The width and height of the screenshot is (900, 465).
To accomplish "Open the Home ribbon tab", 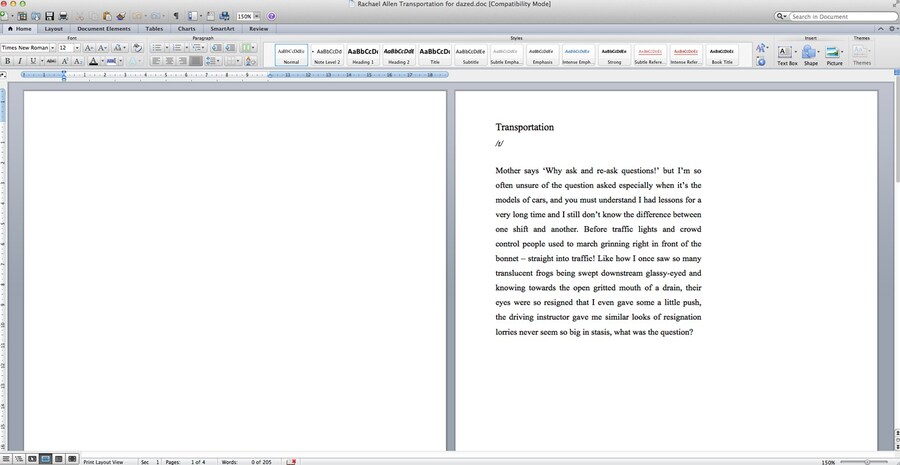I will click(x=20, y=29).
